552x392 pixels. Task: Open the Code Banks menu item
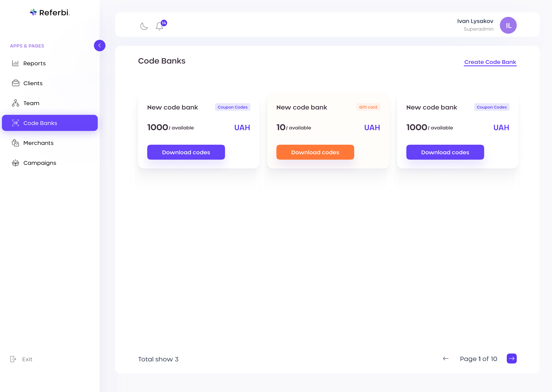pyautogui.click(x=50, y=123)
